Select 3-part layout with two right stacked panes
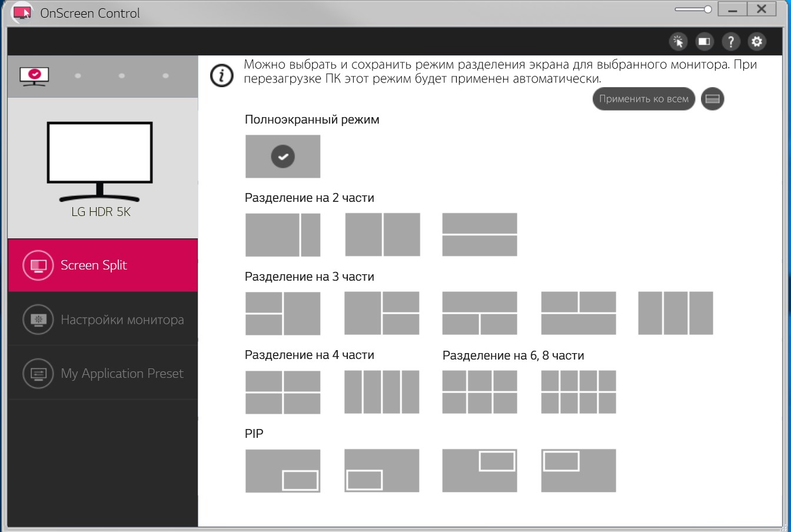This screenshot has height=532, width=791. point(382,313)
